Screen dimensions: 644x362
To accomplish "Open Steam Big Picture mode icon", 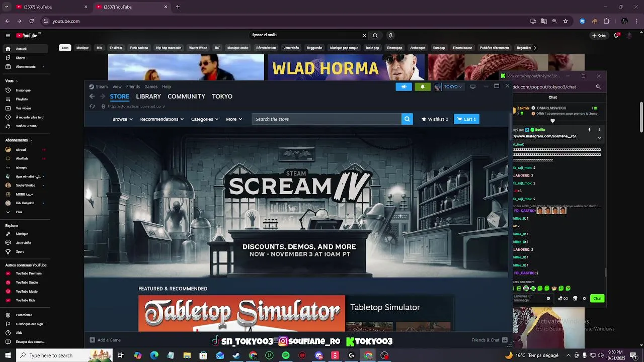I will (x=472, y=86).
